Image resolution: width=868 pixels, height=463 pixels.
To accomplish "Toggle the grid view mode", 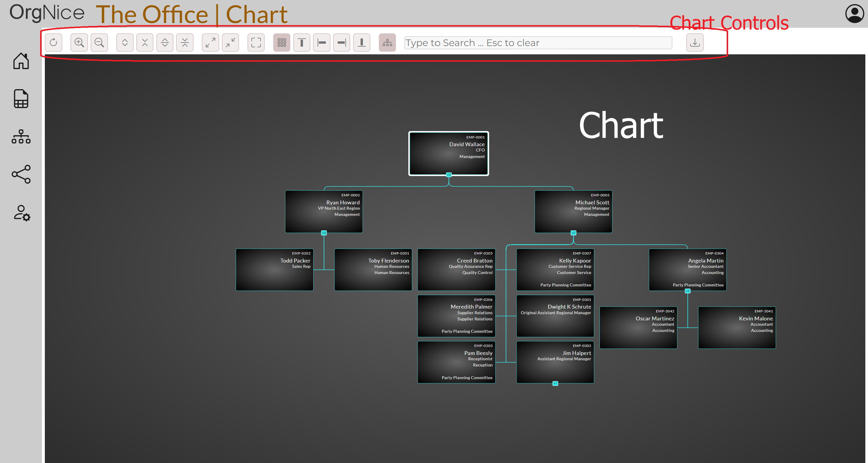I will (281, 43).
